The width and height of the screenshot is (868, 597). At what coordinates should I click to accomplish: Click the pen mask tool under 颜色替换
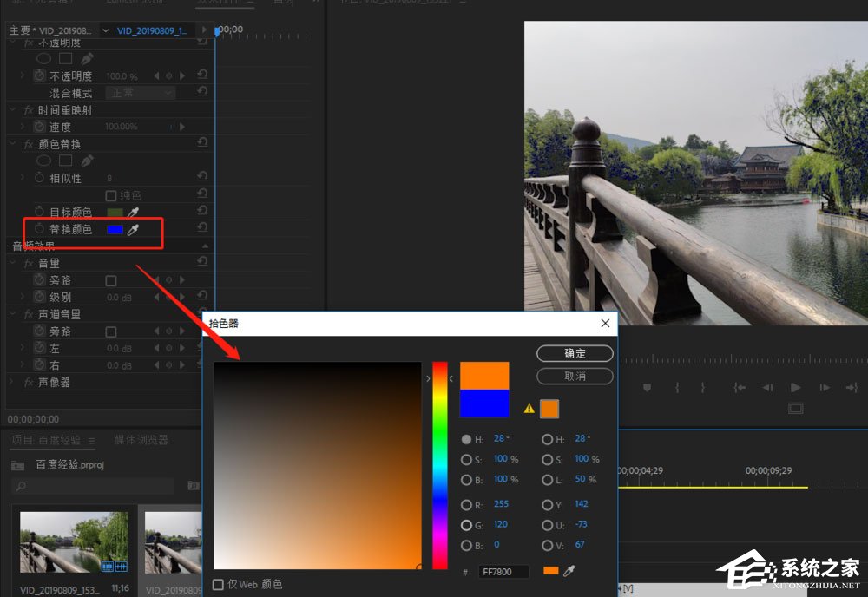87,161
